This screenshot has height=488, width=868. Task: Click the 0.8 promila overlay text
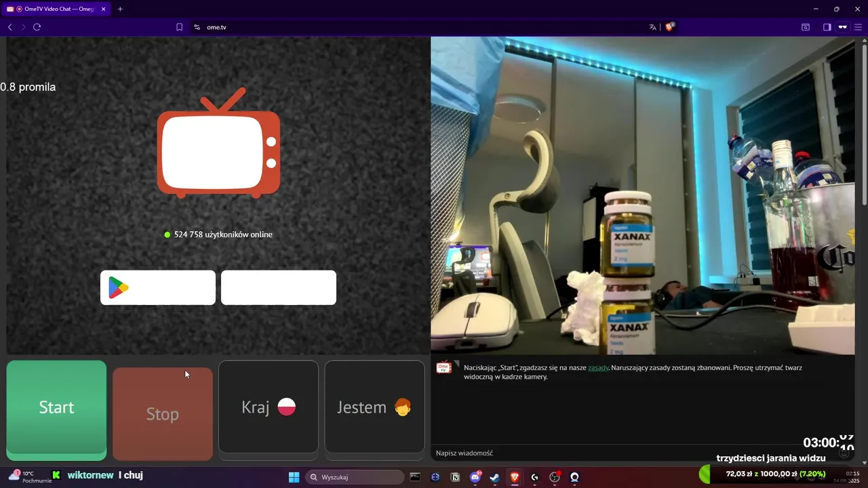pyautogui.click(x=28, y=87)
